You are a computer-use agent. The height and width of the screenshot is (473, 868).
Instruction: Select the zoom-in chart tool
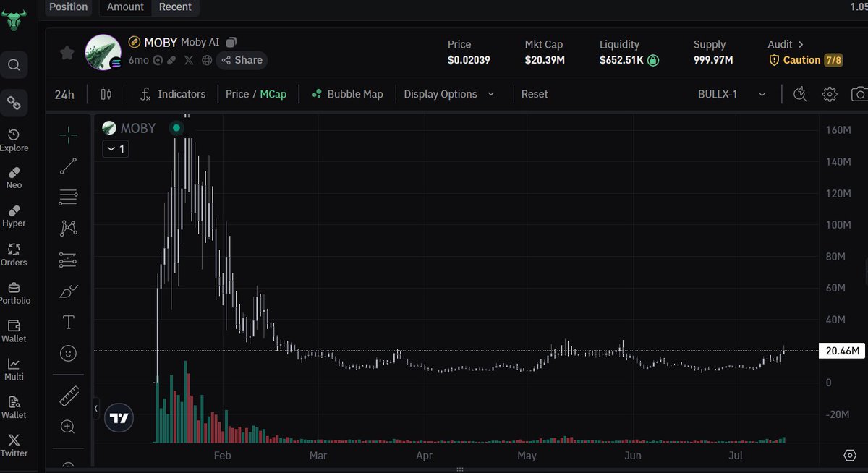pos(69,427)
